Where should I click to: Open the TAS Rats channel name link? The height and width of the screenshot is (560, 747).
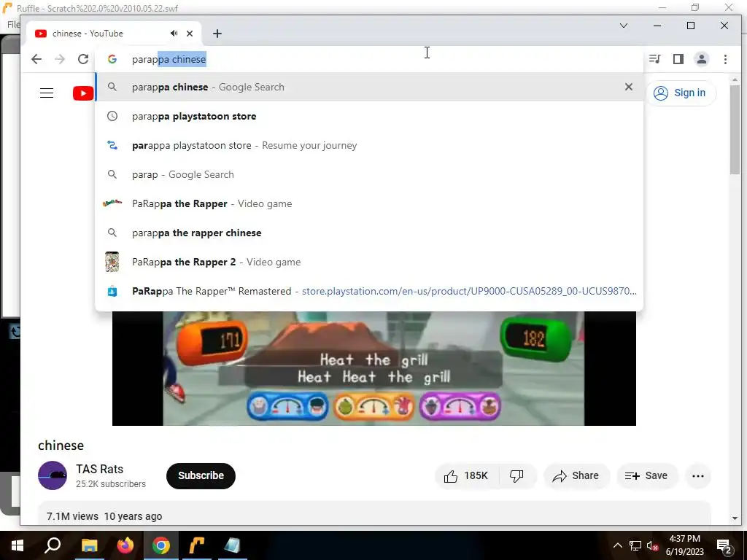pyautogui.click(x=99, y=469)
